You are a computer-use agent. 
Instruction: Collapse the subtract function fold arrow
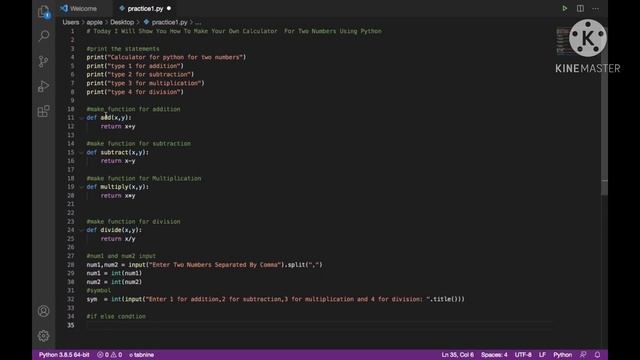tap(82, 152)
